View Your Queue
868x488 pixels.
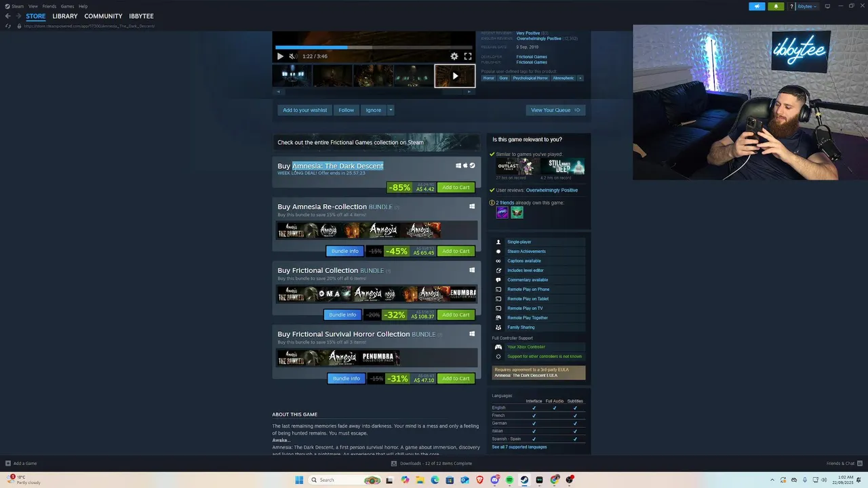(555, 110)
